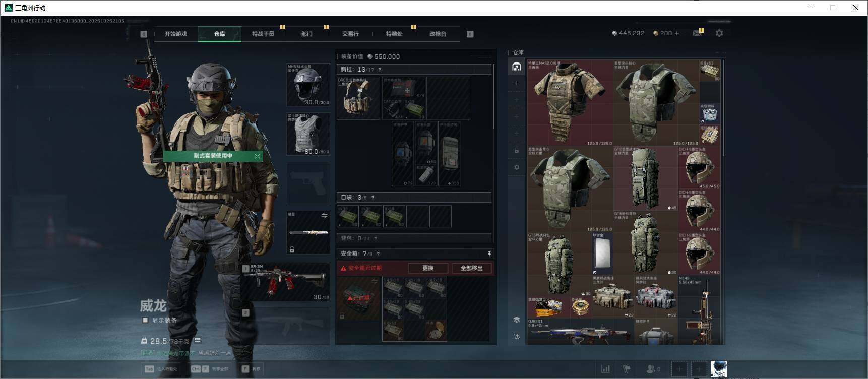This screenshot has width=868, height=379.
Task: Select the DICH-9 helmet showing 45.0/45.0
Action: 699,168
